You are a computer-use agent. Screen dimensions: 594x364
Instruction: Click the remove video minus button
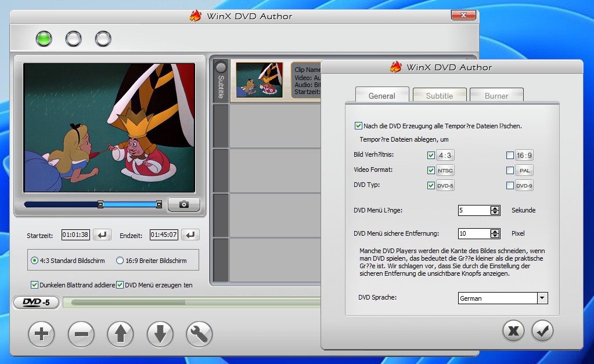click(x=81, y=334)
